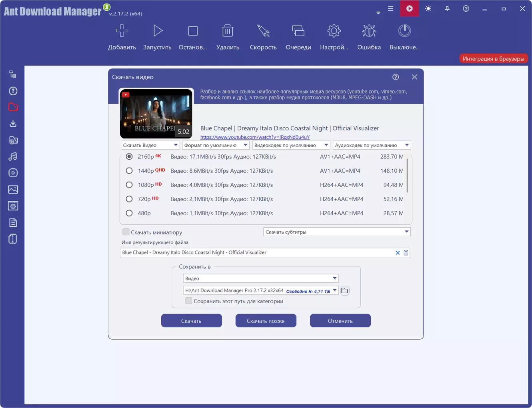Click the Скачать позже button

pos(266,321)
